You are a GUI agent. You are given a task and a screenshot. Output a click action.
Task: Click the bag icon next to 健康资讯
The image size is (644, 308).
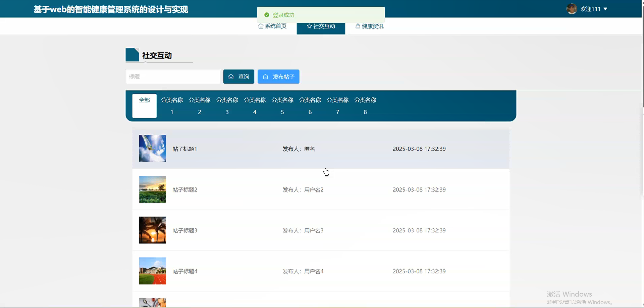[x=358, y=26]
